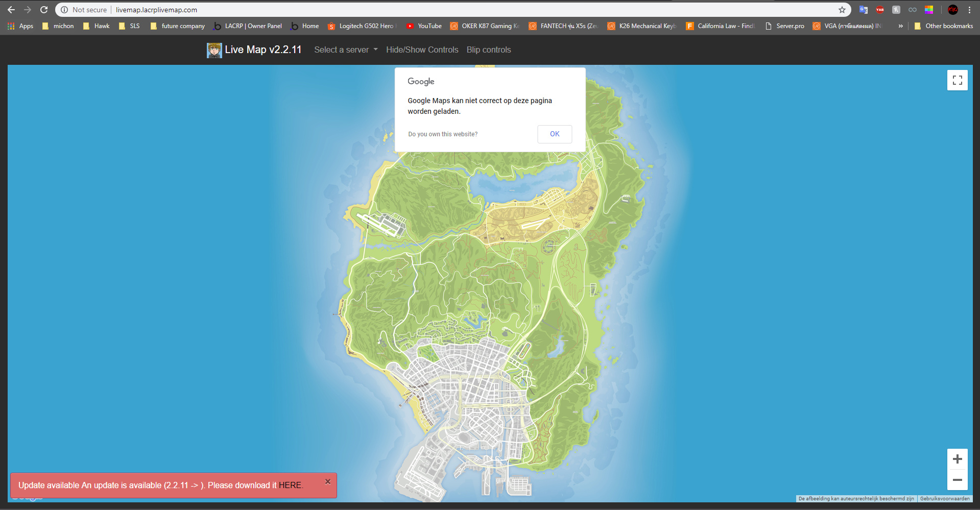Dismiss the Google Maps dialog with OK
980x510 pixels.
[x=555, y=134]
